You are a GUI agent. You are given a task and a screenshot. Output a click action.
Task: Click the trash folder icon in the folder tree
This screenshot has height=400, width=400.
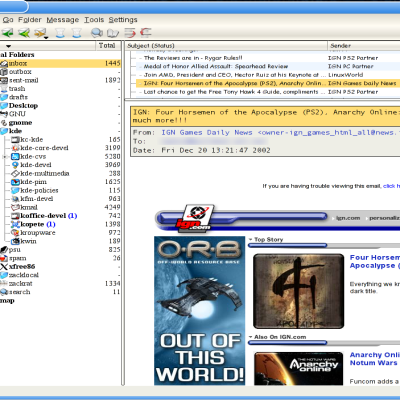[4, 89]
